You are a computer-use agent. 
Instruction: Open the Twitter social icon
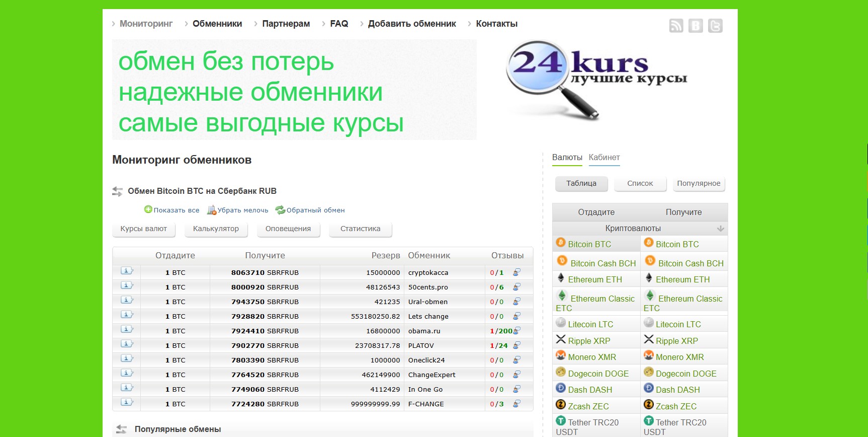[x=715, y=26]
